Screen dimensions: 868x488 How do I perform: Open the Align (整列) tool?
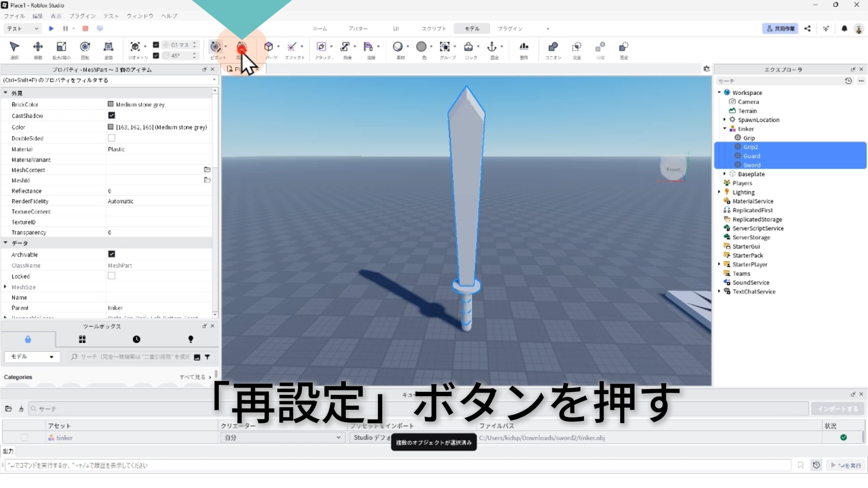[524, 47]
